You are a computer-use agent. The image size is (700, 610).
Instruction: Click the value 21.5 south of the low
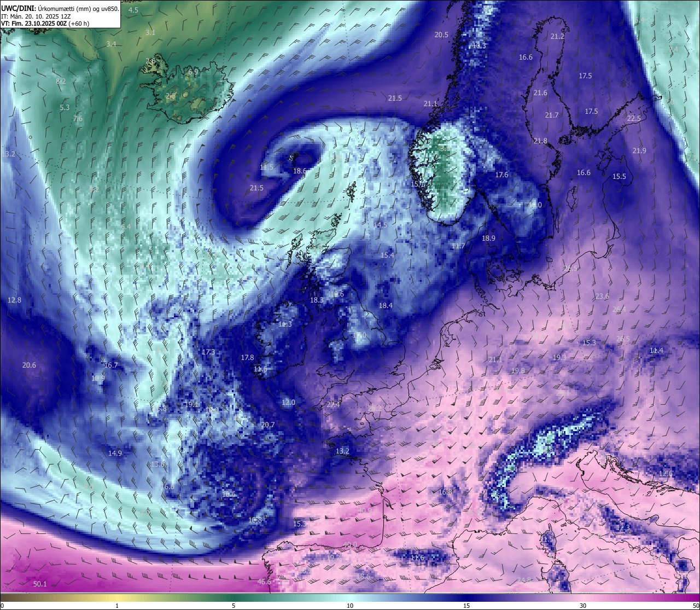pos(256,188)
